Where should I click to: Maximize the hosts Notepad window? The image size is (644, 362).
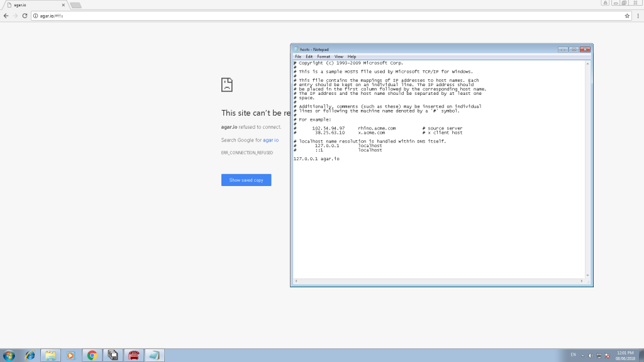click(x=574, y=49)
